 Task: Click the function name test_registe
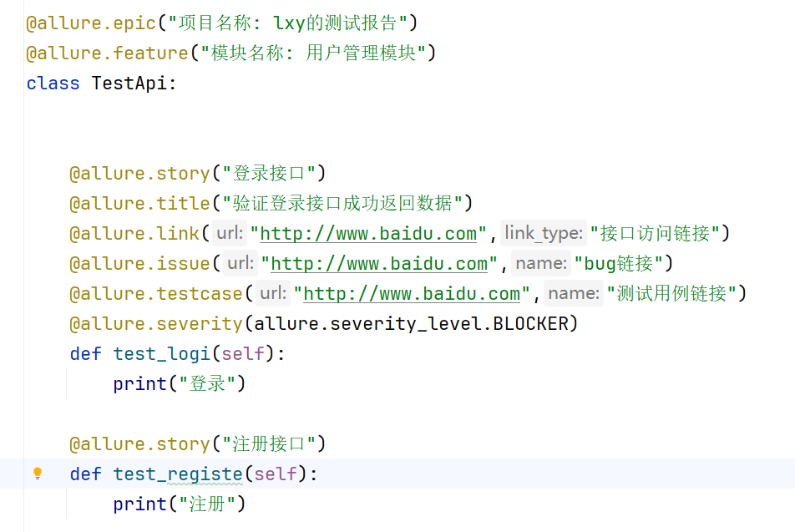point(178,474)
